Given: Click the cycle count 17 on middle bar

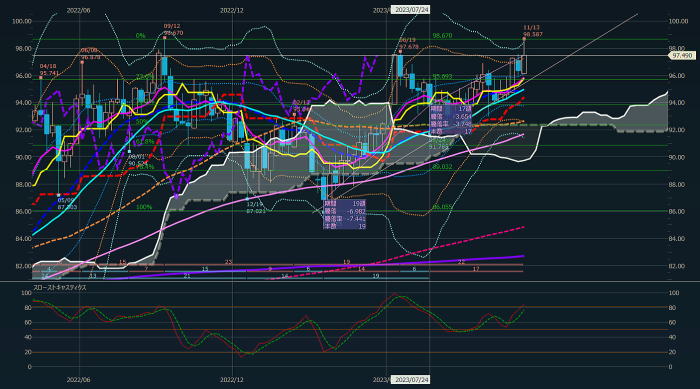Looking at the screenshot, I should [x=476, y=269].
